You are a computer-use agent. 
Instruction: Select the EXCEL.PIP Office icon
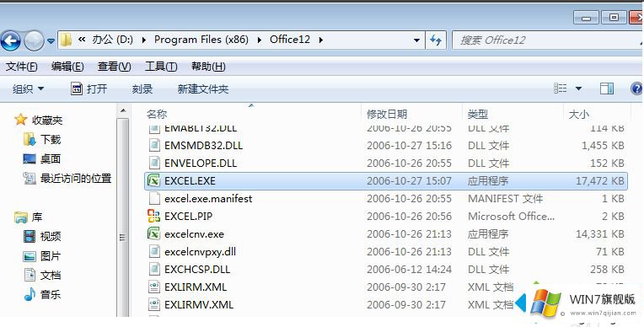click(153, 216)
